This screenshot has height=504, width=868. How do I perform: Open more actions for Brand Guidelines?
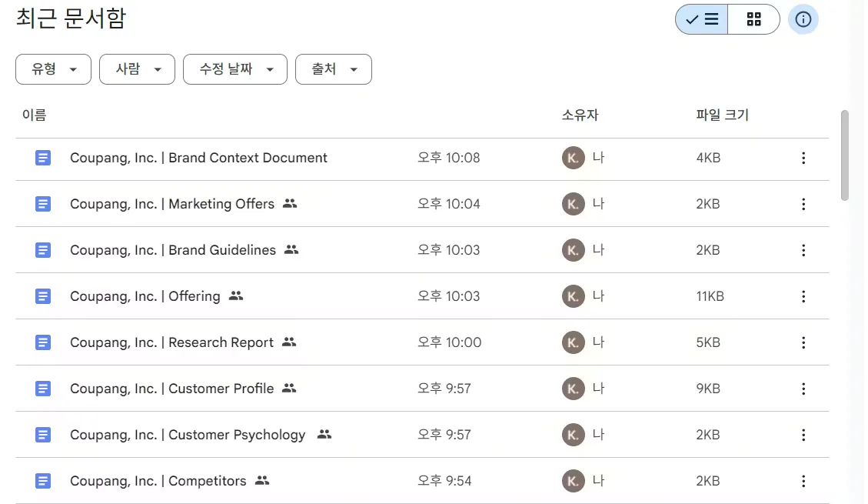pos(803,250)
